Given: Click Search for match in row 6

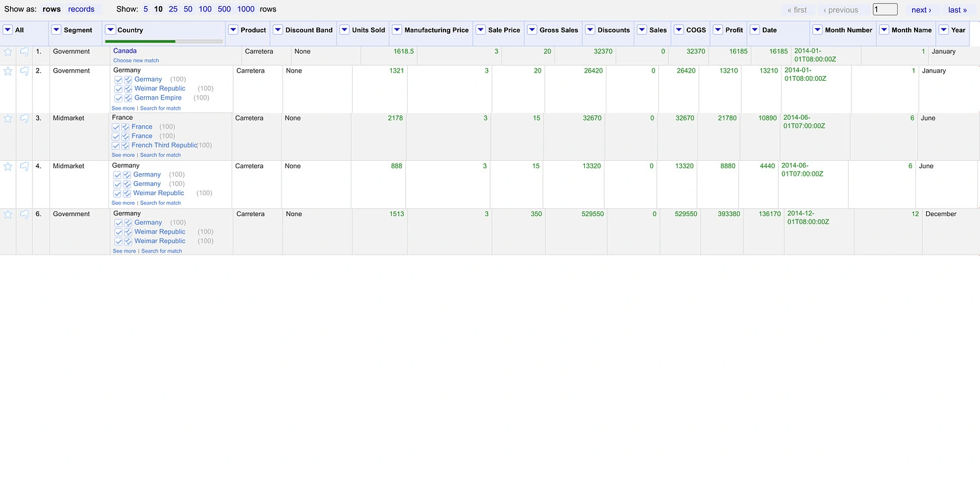Looking at the screenshot, I should [162, 251].
